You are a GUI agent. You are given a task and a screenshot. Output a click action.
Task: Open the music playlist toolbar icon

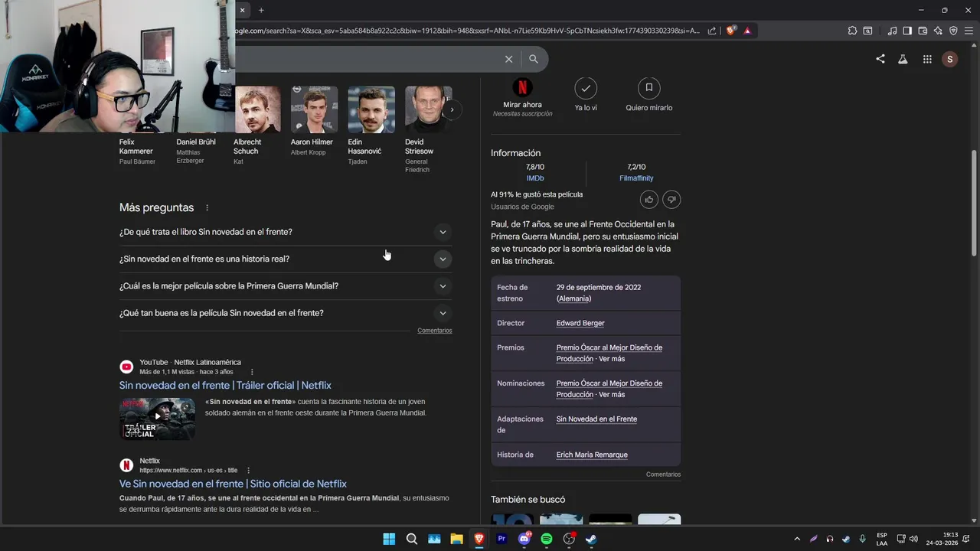(892, 31)
